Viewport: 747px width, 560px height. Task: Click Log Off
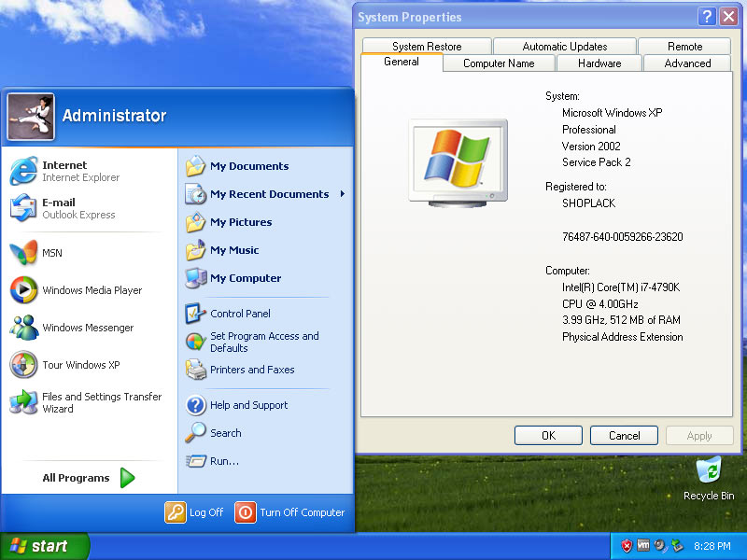tap(194, 512)
